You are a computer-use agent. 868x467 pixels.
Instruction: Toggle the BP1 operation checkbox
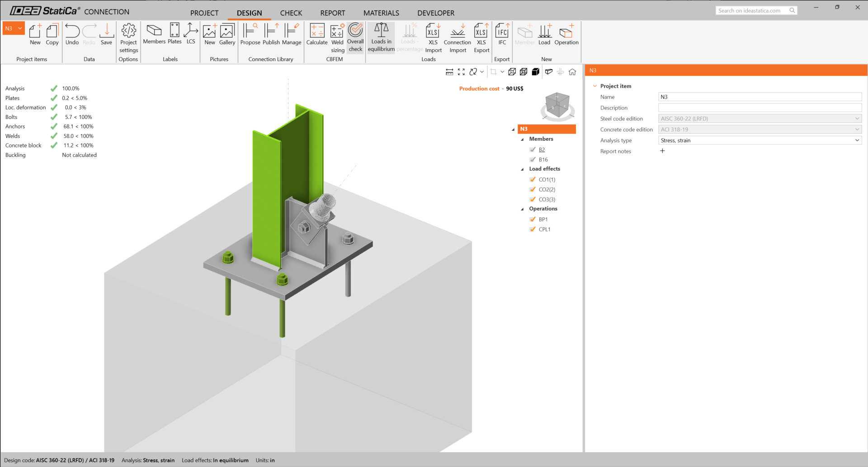tap(533, 219)
